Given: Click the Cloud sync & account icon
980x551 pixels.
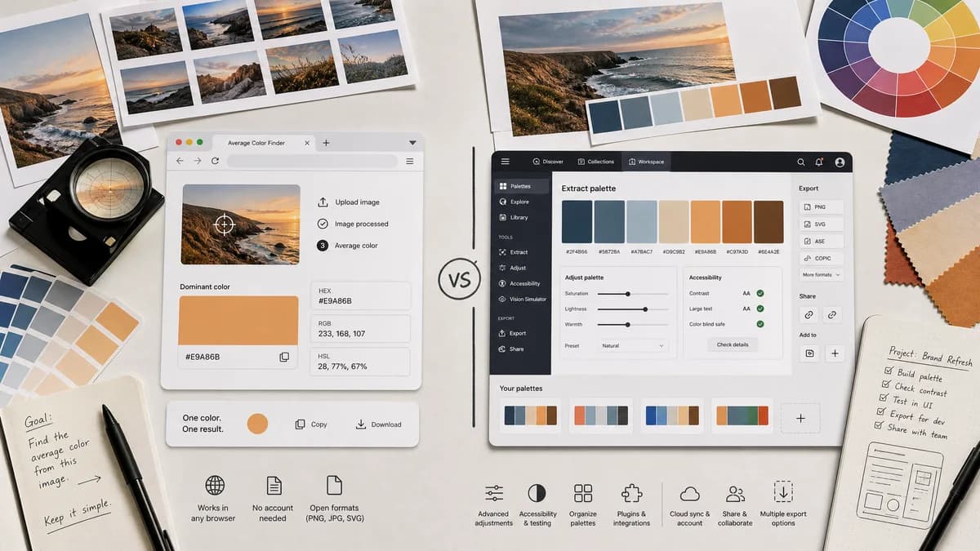Looking at the screenshot, I should tap(690, 493).
